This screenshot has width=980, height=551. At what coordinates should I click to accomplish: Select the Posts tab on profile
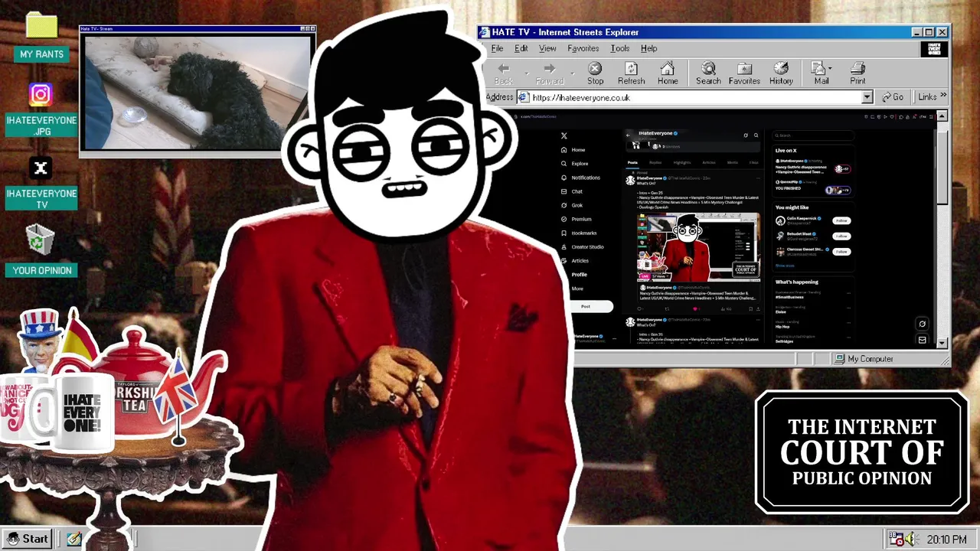pos(632,162)
